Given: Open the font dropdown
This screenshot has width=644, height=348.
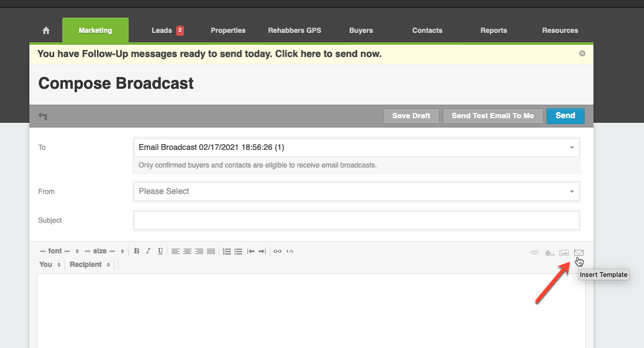Looking at the screenshot, I should tap(59, 251).
